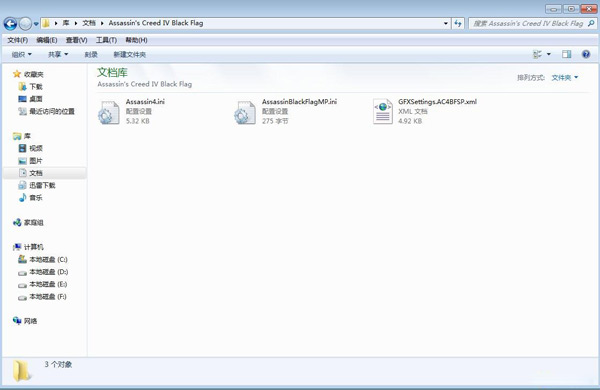The width and height of the screenshot is (600, 390).
Task: Click the Forward navigation arrow button
Action: click(x=25, y=24)
